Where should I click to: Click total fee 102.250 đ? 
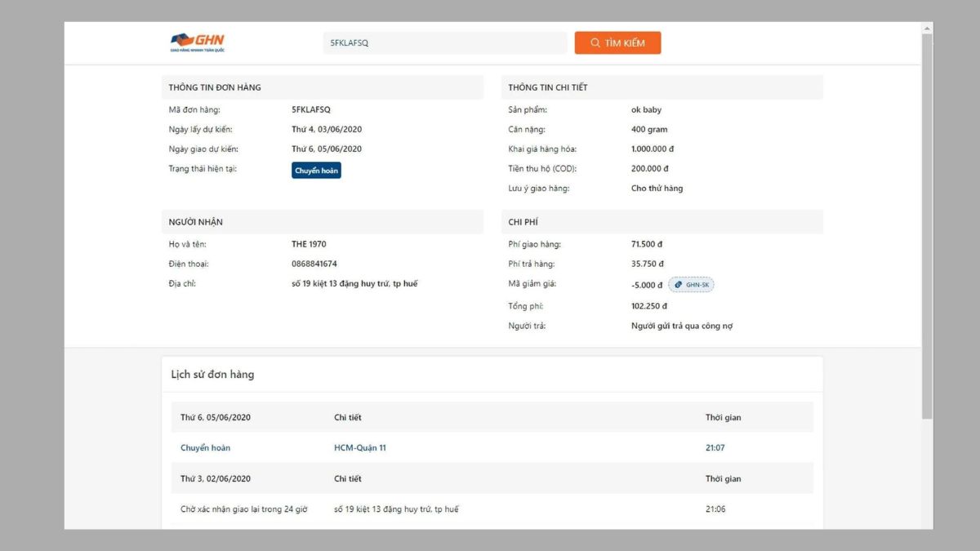click(x=649, y=306)
